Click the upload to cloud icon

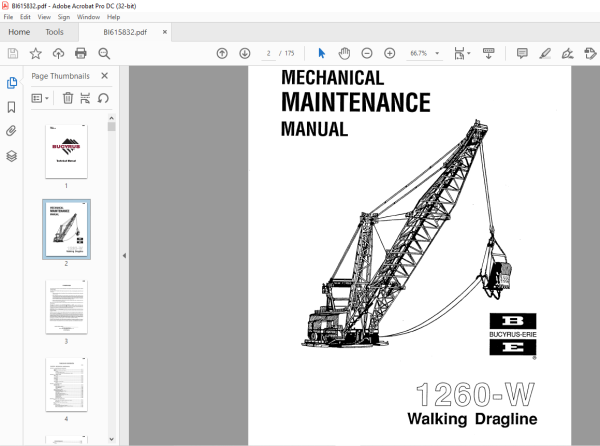point(58,53)
